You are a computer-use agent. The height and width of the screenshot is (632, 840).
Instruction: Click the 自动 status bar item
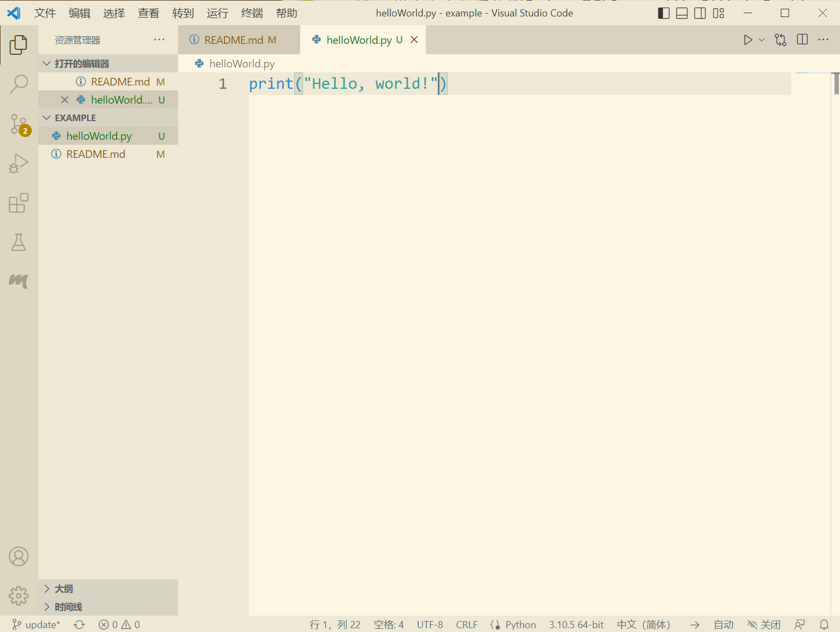click(723, 624)
